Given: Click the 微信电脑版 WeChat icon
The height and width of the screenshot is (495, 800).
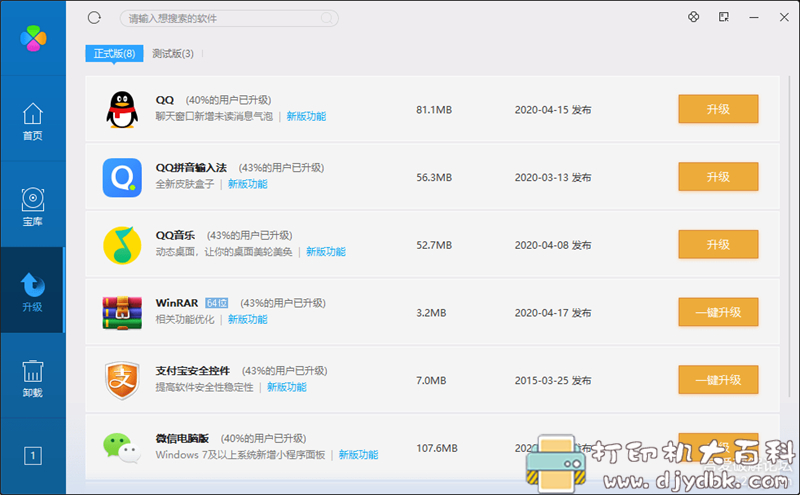Looking at the screenshot, I should coord(122,448).
